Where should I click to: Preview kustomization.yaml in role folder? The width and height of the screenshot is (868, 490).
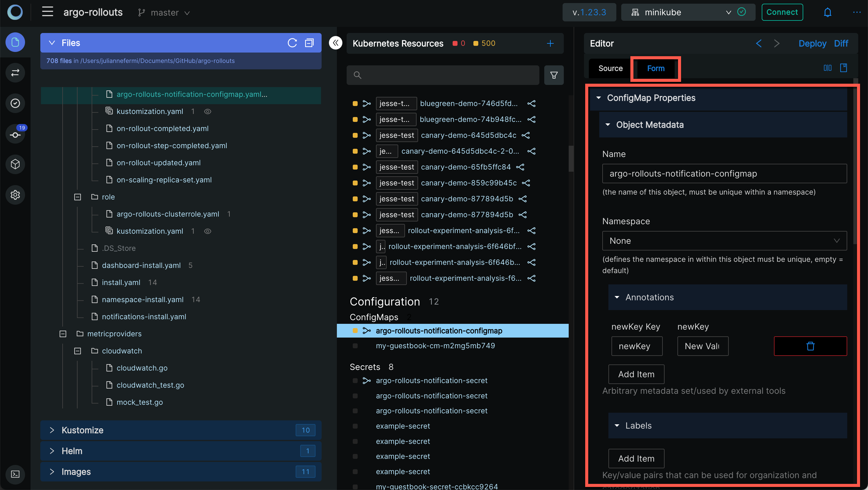[x=208, y=231]
